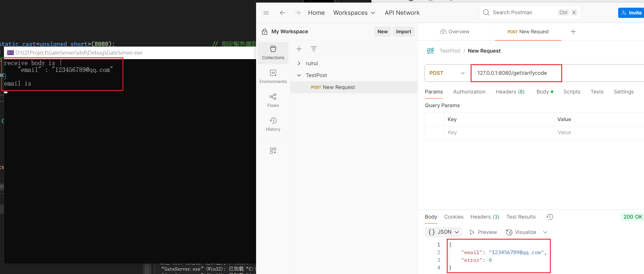
Task: Collapse the TestPost collection
Action: click(299, 75)
